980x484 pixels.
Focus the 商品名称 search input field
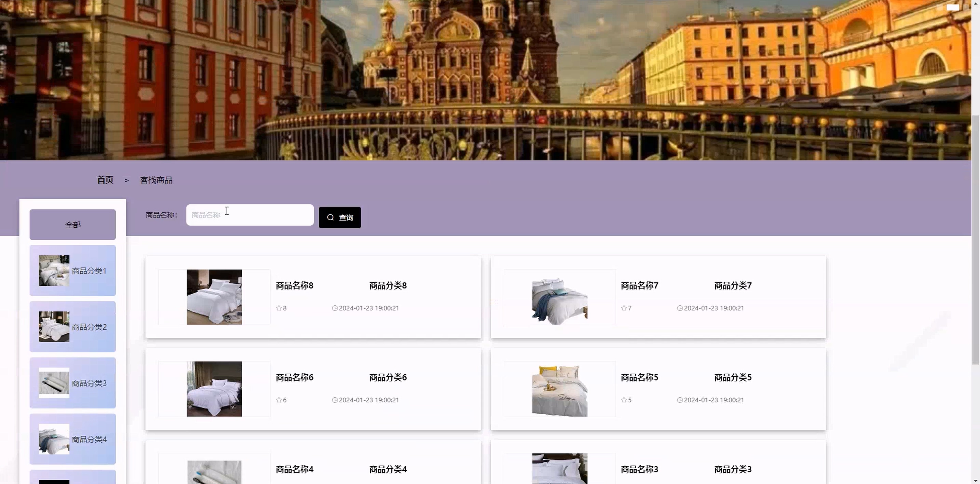click(250, 215)
